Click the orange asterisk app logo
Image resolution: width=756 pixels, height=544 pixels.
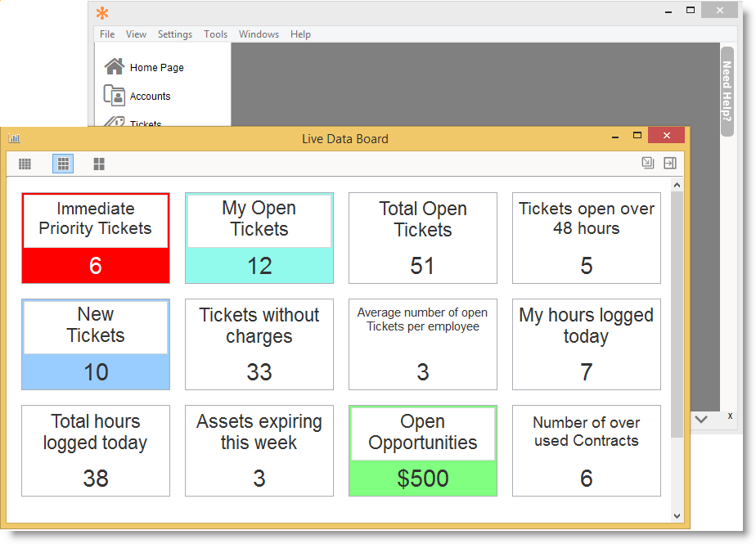click(102, 13)
